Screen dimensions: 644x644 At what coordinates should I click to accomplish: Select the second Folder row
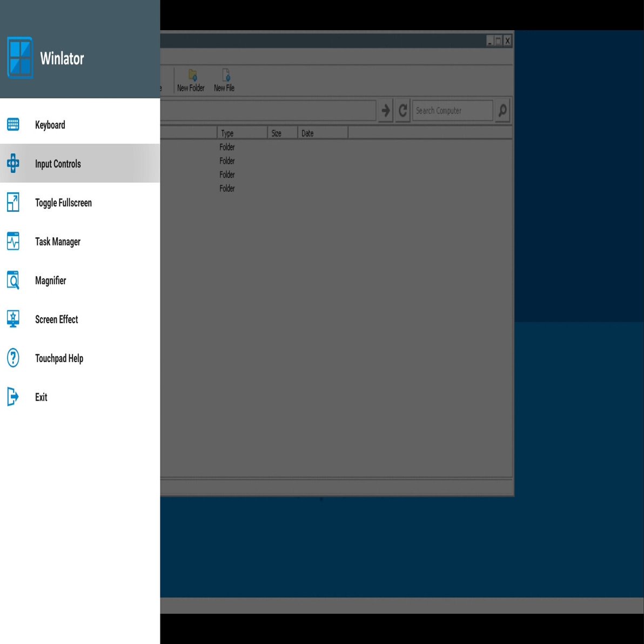pos(336,160)
